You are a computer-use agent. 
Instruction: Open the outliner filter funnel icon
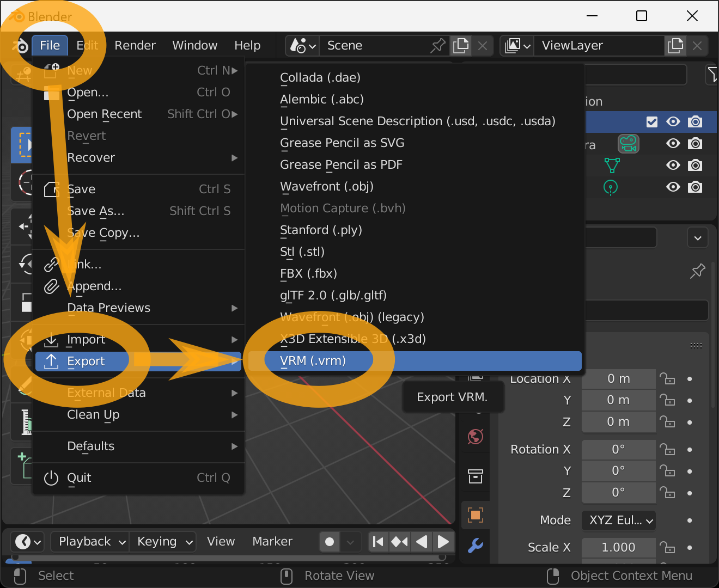[711, 75]
